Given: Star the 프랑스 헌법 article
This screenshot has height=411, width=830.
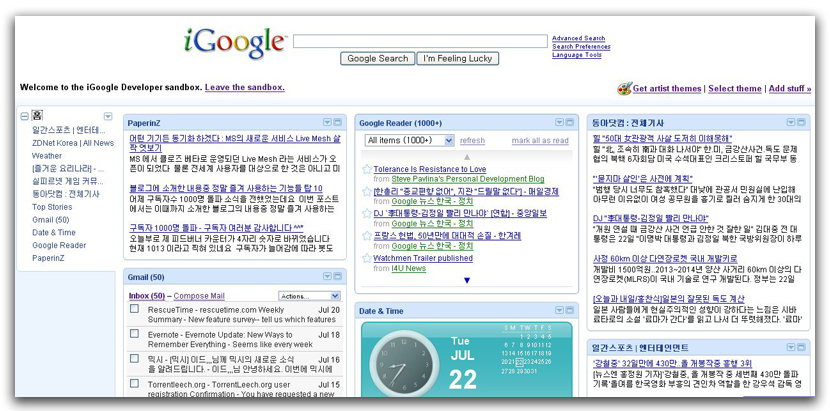Looking at the screenshot, I should point(367,236).
